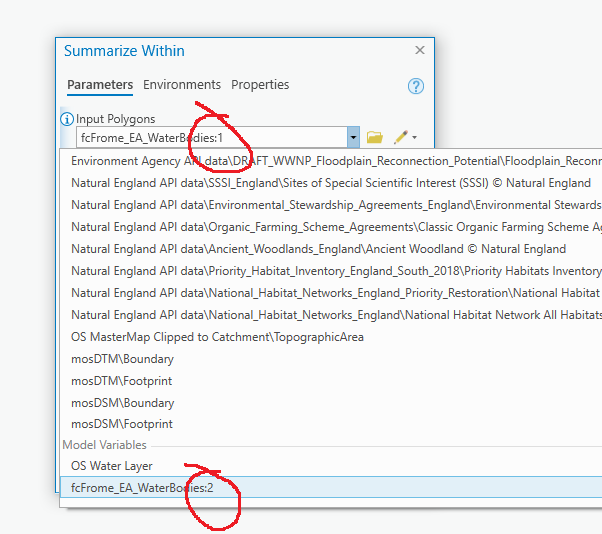This screenshot has height=534, width=602.
Task: Select mosDTM\Boundary from the list
Action: click(x=331, y=359)
